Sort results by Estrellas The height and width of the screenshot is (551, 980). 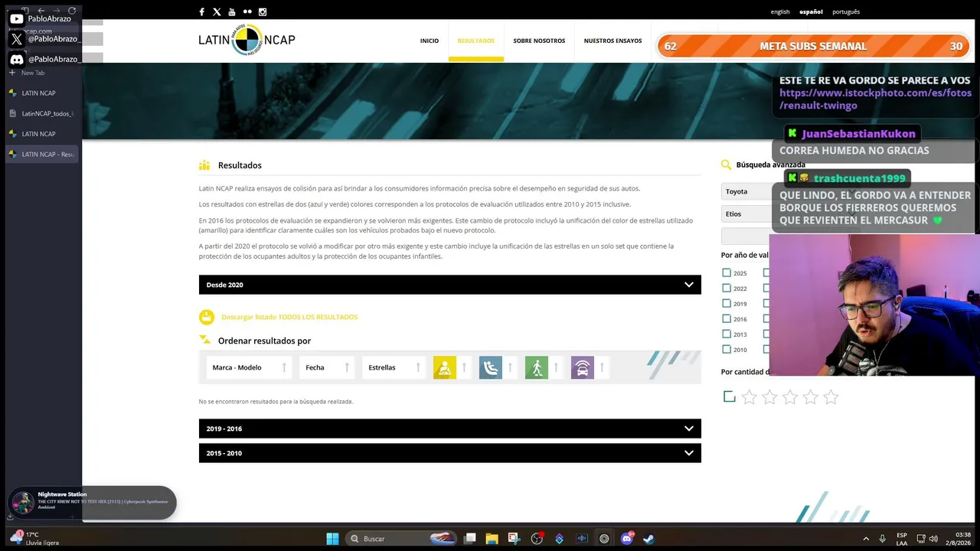tap(394, 367)
